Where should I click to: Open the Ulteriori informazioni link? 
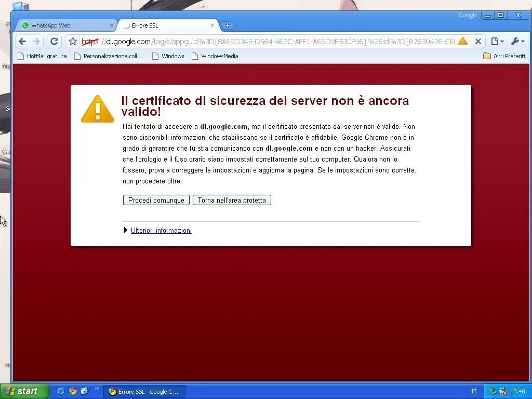(x=161, y=230)
